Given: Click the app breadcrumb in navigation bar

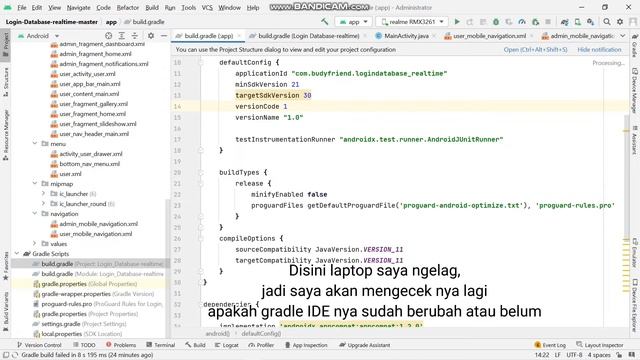Looking at the screenshot, I should (x=111, y=22).
